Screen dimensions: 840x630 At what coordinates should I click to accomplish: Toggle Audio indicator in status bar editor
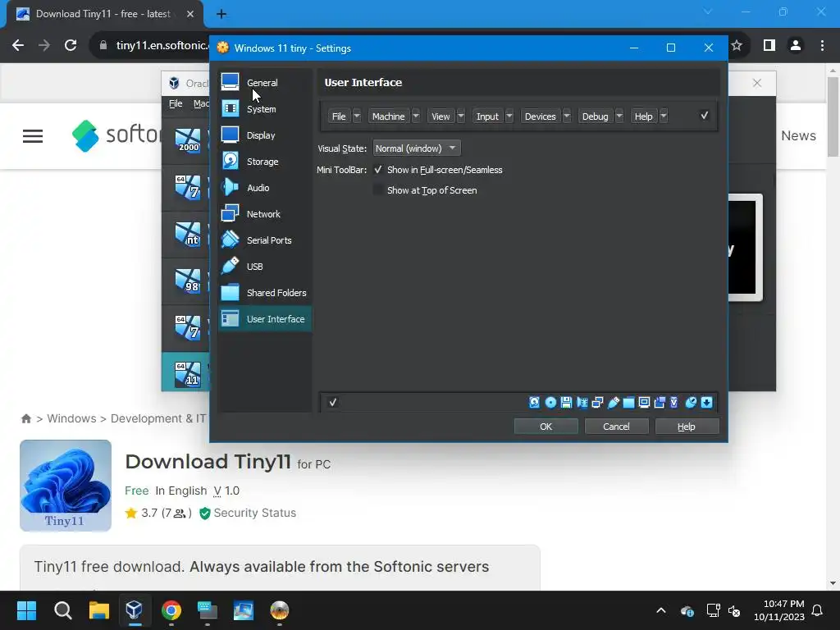click(582, 402)
